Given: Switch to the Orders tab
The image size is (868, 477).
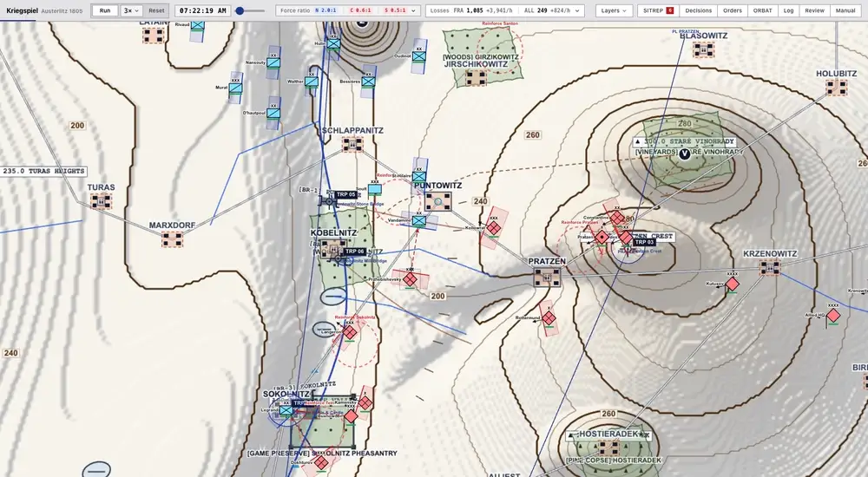Looking at the screenshot, I should [732, 10].
